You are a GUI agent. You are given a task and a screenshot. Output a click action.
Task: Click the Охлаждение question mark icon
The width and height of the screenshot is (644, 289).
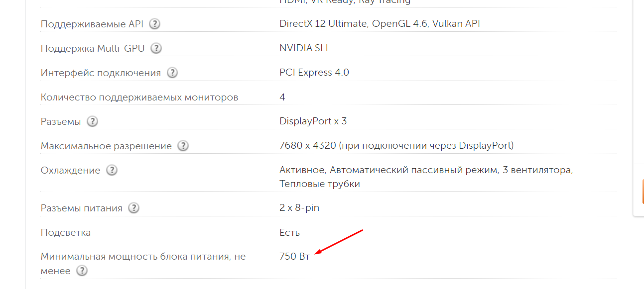[112, 170]
